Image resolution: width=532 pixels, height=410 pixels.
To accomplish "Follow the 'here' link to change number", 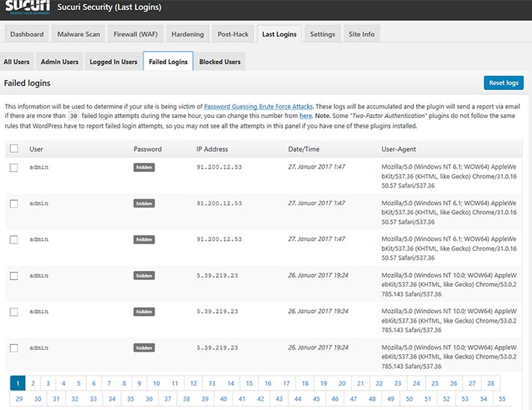I will 306,116.
